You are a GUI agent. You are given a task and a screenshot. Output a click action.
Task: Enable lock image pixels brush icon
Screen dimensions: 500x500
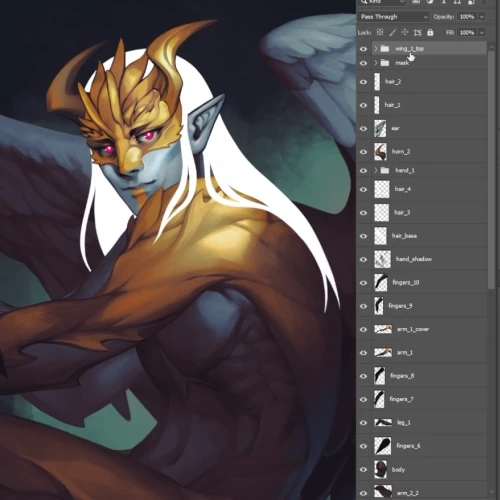(x=392, y=32)
